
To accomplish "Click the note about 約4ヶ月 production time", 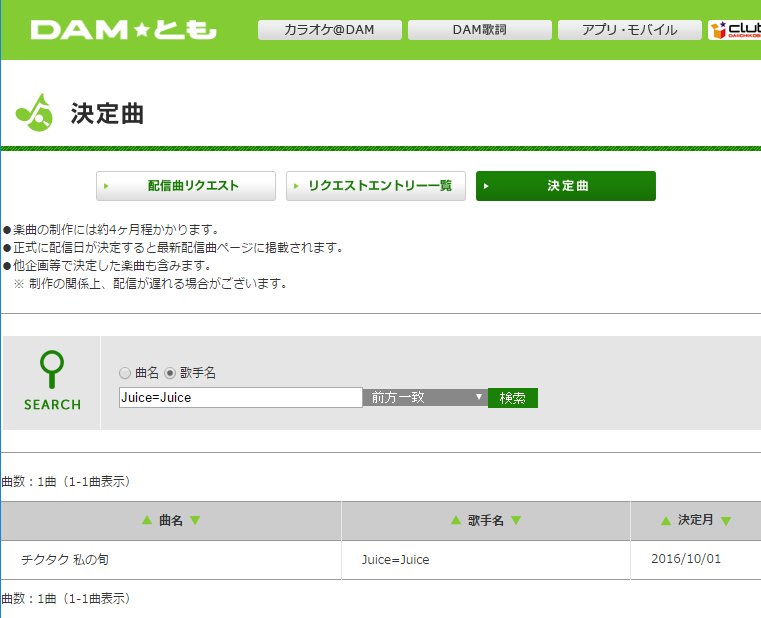I will tap(111, 229).
